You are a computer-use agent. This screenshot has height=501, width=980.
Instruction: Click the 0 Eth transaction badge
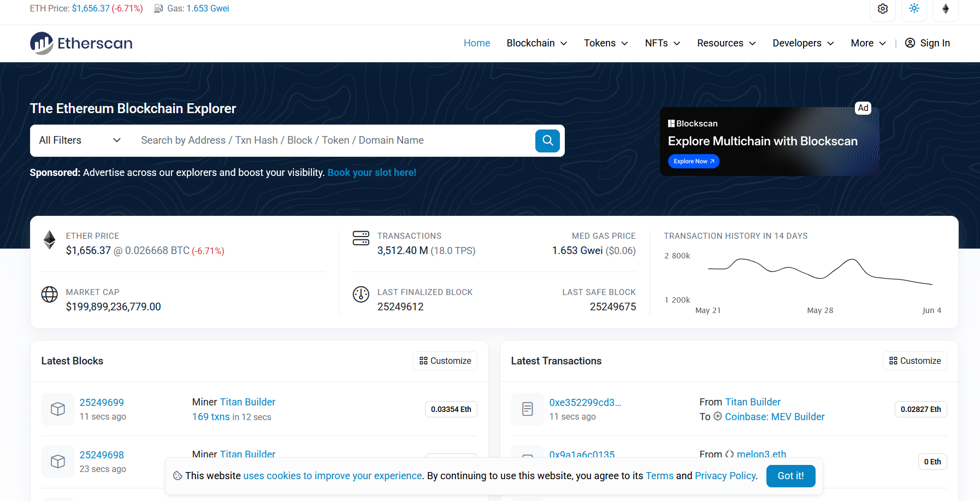[932, 462]
